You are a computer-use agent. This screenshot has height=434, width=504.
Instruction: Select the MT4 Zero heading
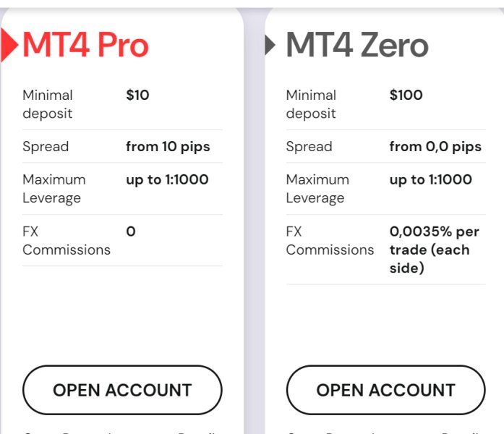point(357,46)
